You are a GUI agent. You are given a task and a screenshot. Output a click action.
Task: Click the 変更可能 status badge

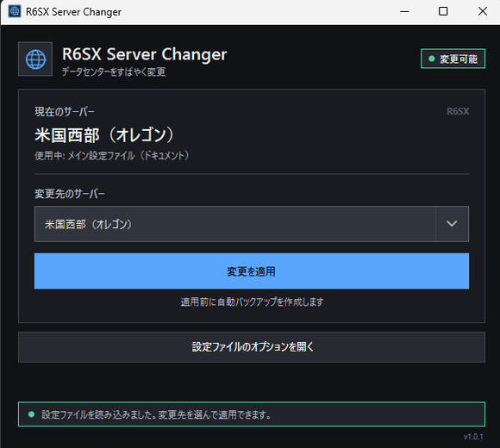pos(453,59)
